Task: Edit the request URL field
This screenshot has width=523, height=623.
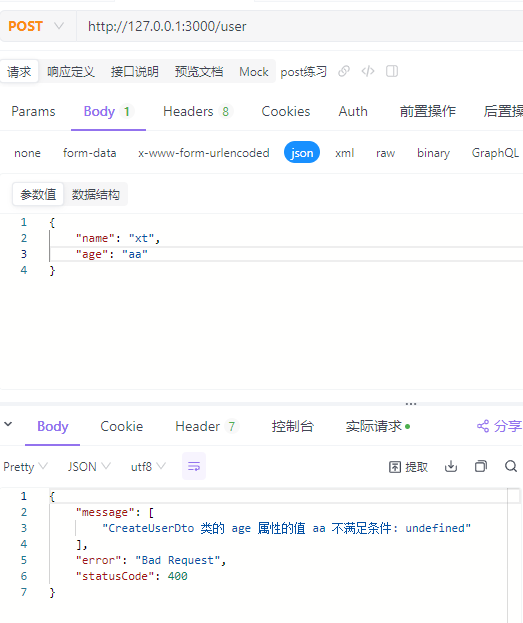Action: [300, 26]
